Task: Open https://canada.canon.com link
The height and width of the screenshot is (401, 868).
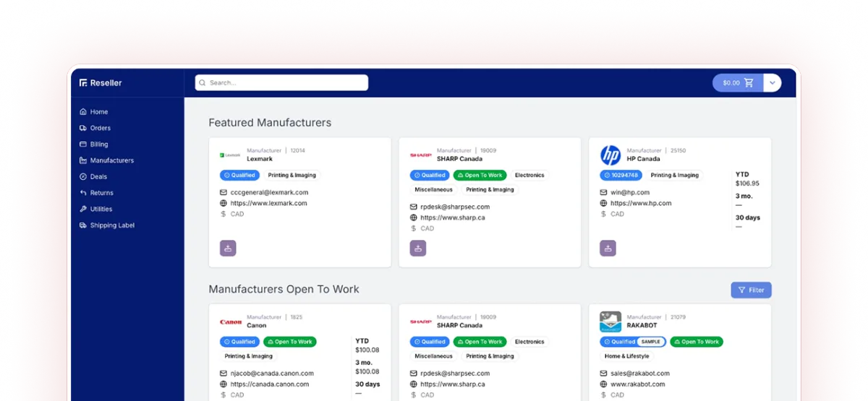Action: coord(270,384)
